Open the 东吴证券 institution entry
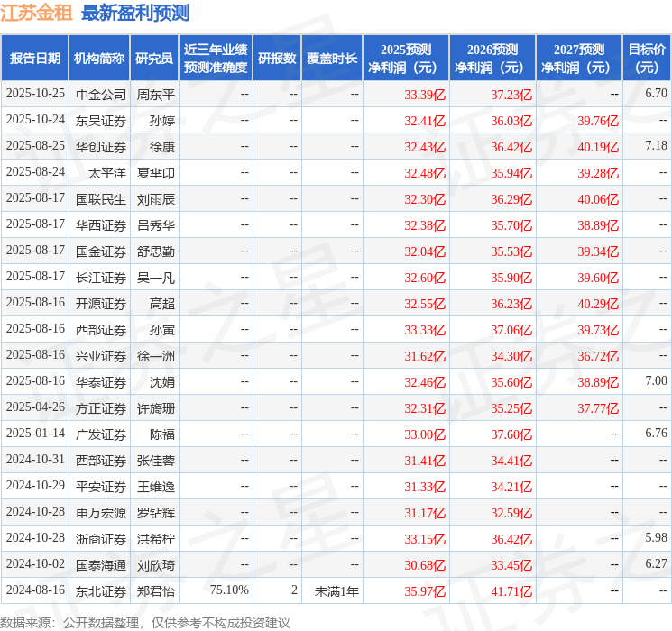Image resolution: width=672 pixels, height=631 pixels. coord(101,120)
